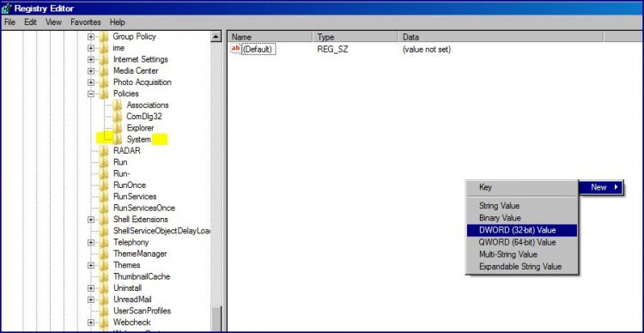Choose Multi-String Value entry
Viewport: 644px width, 333px height.
[x=521, y=255]
